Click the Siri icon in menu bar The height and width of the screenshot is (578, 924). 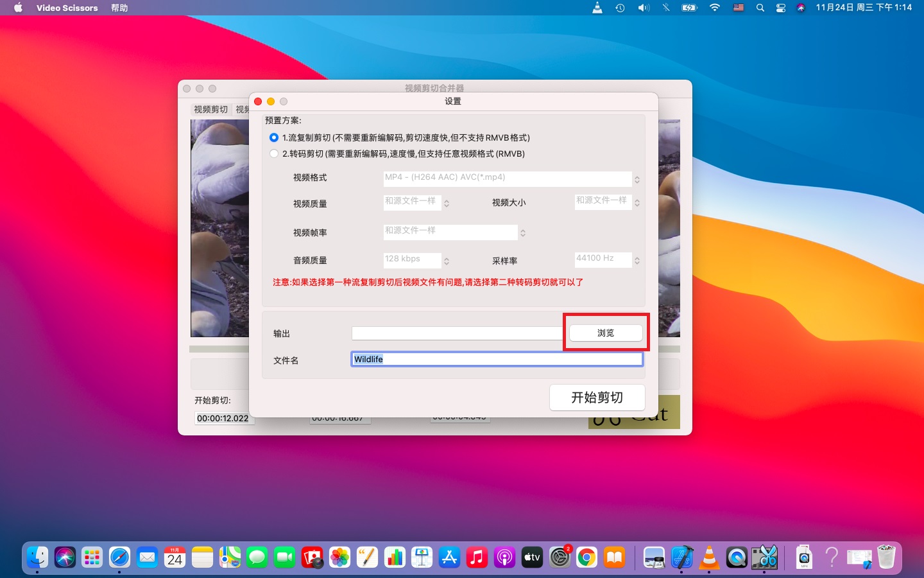click(801, 8)
